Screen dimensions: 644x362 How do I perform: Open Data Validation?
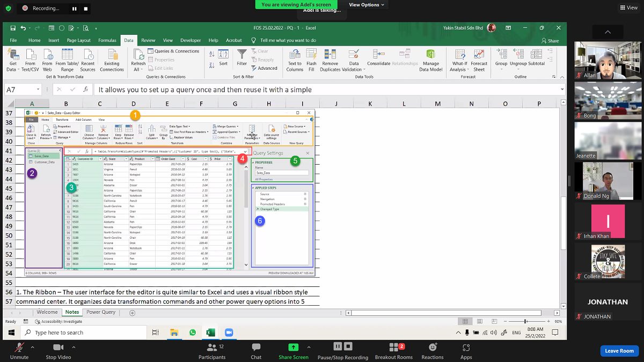353,59
